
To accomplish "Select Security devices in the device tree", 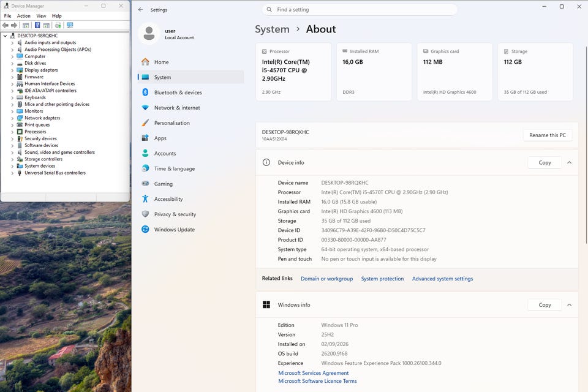I will [x=40, y=138].
